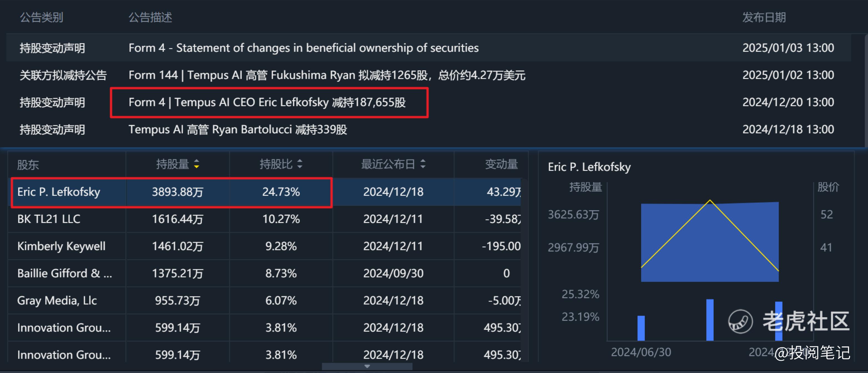Open Form 144 Fukushima Ryan announcement
The image size is (868, 373).
(327, 75)
